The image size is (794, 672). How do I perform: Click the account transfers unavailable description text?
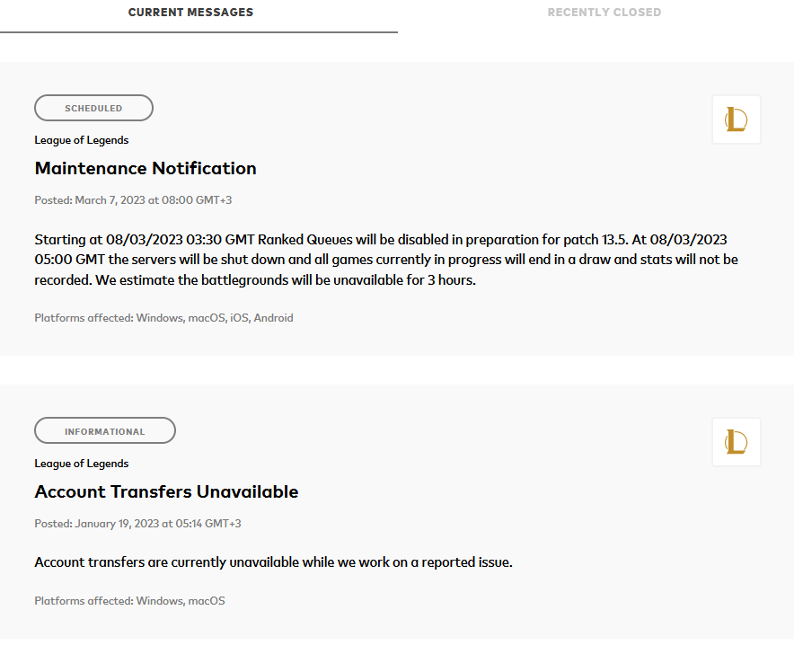click(x=273, y=562)
